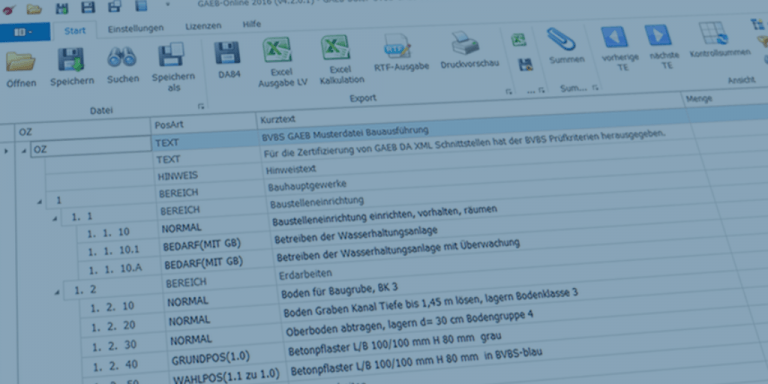This screenshot has width=768, height=384.
Task: Click OZ cell 1. 1. 10.1
Action: tap(114, 251)
